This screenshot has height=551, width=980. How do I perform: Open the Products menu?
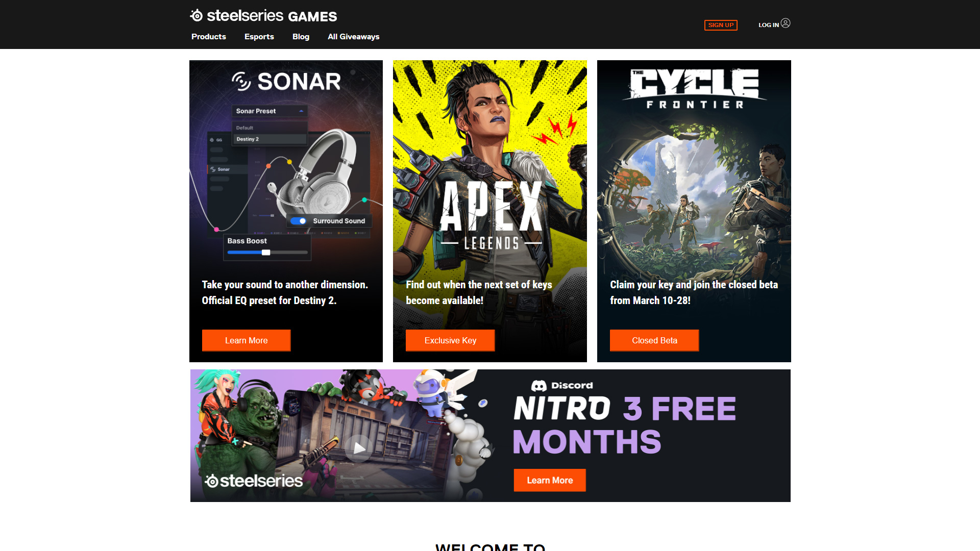(x=209, y=37)
